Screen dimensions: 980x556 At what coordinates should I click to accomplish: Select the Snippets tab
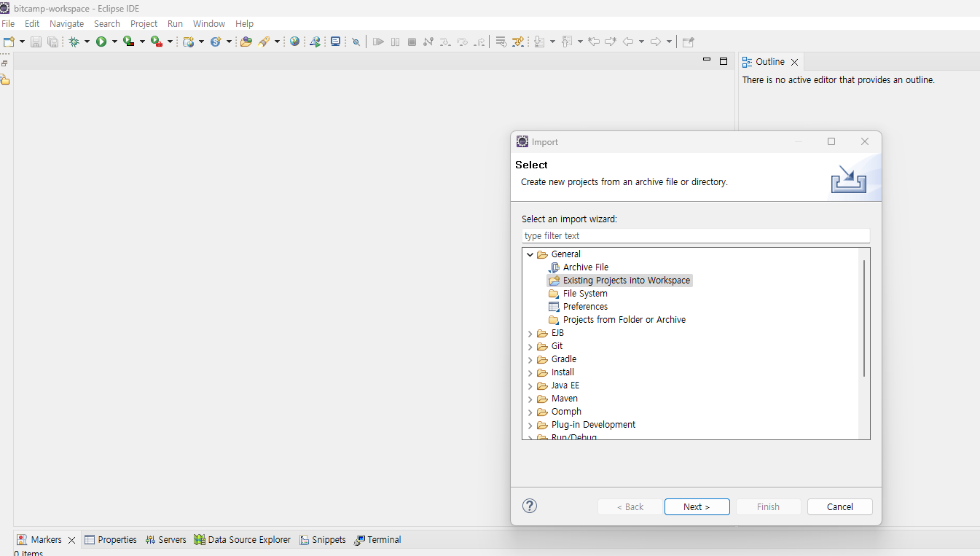point(322,540)
